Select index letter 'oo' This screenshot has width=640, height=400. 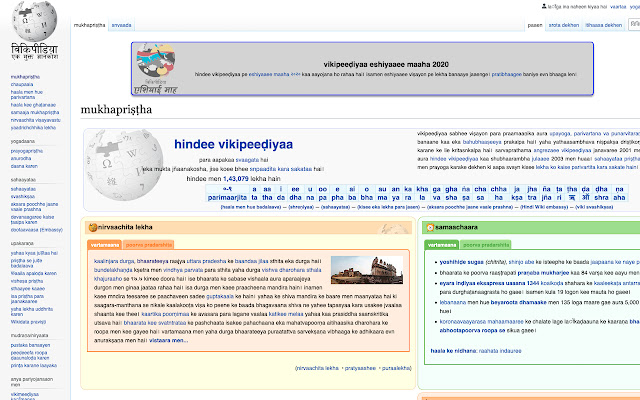[x=322, y=189]
